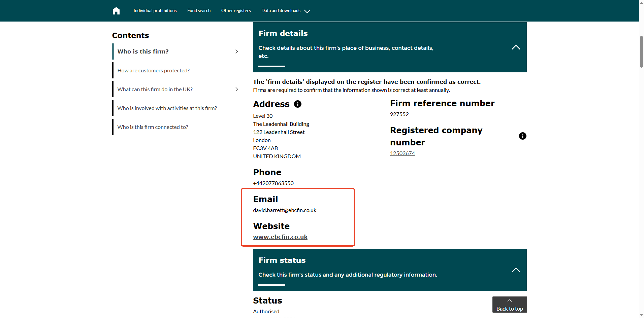The height and width of the screenshot is (318, 644).
Task: Click the page vertical scrollbar thumb
Action: (641, 51)
